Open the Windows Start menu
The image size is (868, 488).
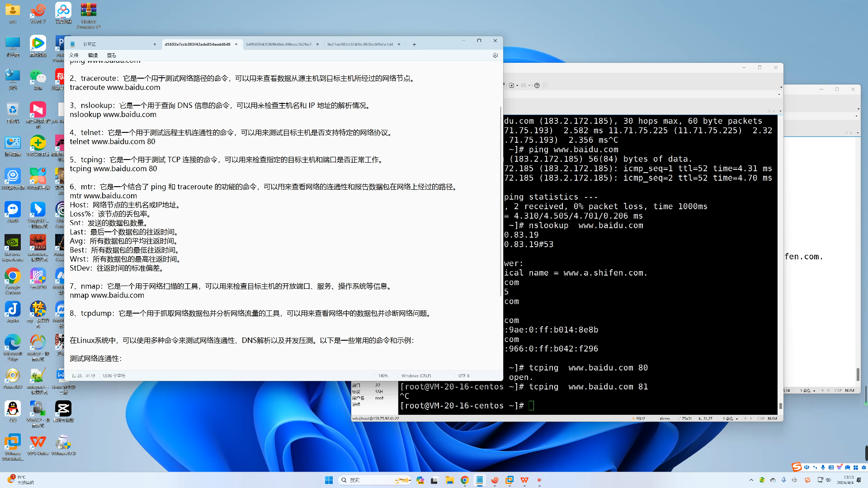point(329,480)
